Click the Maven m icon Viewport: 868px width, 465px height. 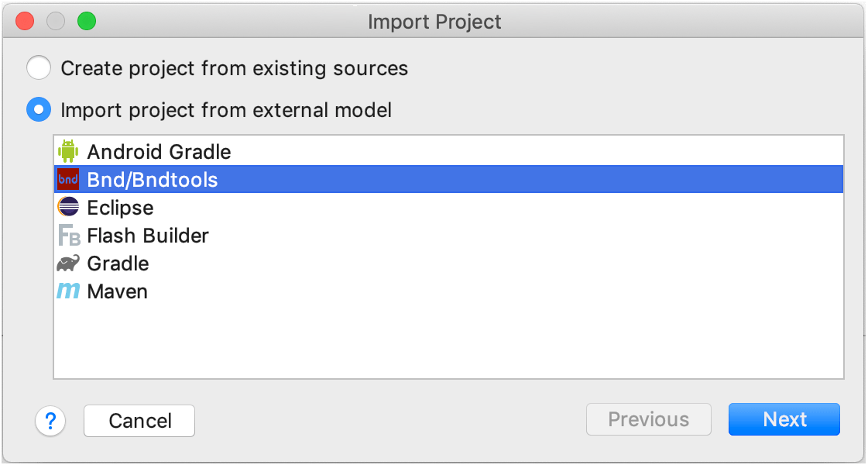[68, 291]
